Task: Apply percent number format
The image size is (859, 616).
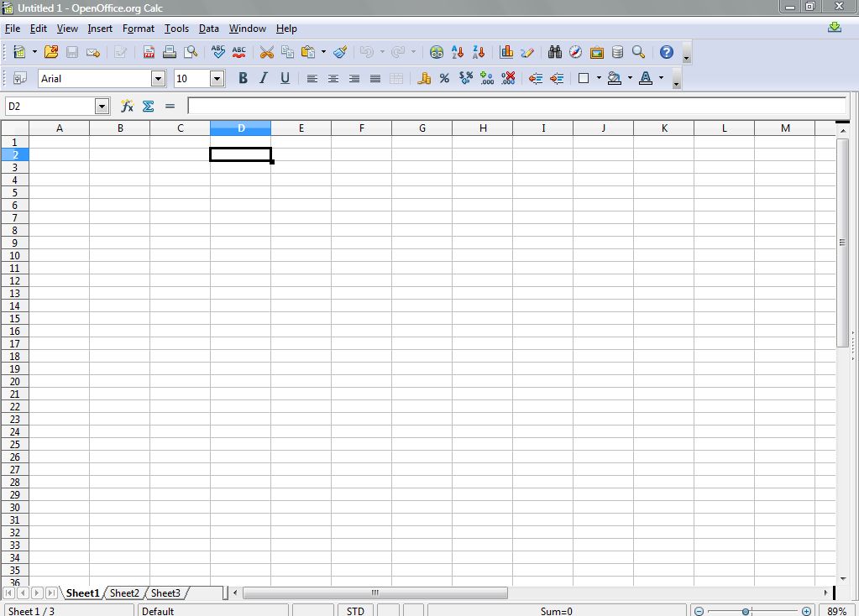Action: (443, 78)
